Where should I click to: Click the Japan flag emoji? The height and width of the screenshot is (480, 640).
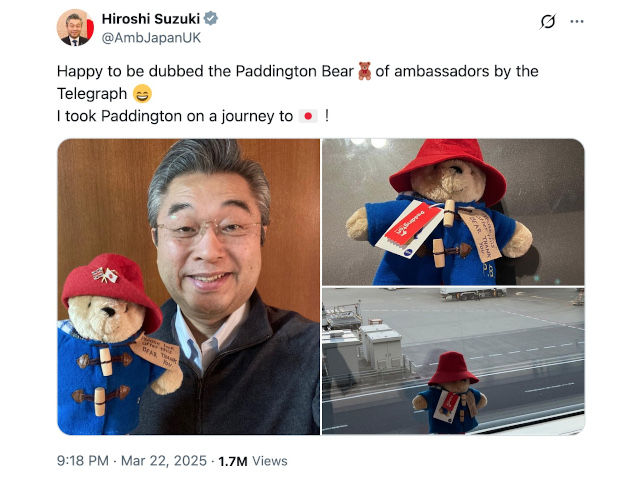pos(308,116)
